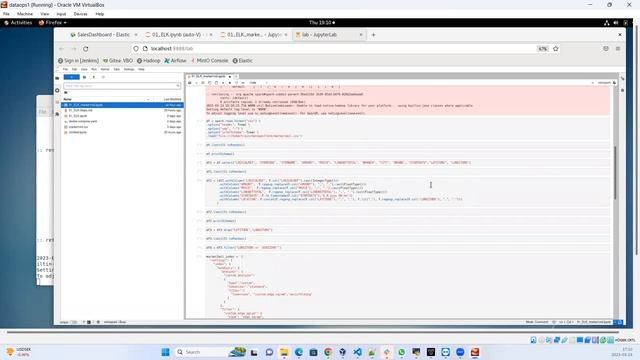
Task: Open the Ubuntu system status menu
Action: pos(616,22)
